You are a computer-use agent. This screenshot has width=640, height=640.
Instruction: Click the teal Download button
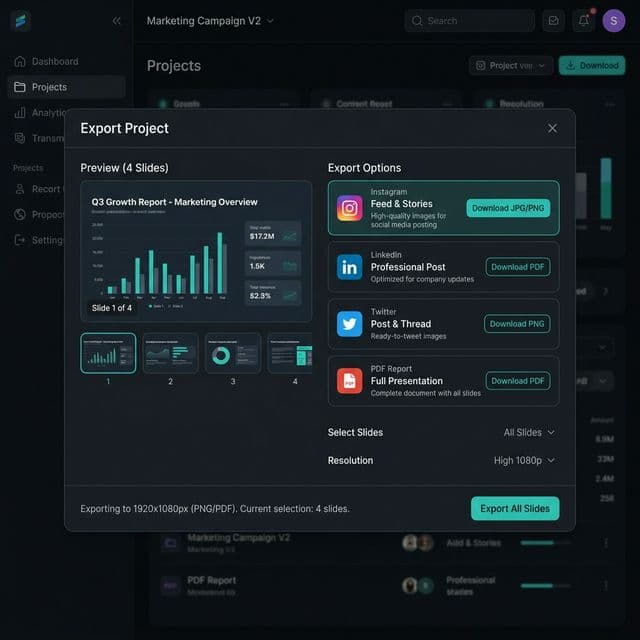click(x=592, y=66)
